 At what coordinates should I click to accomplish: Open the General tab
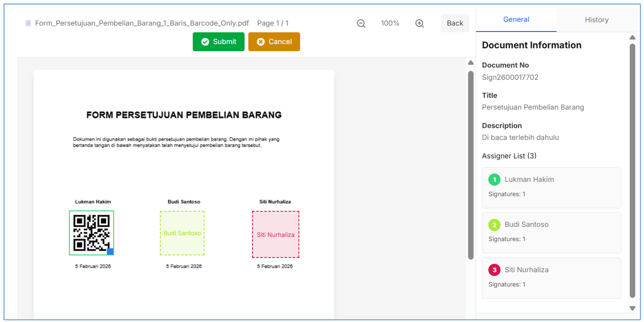516,20
